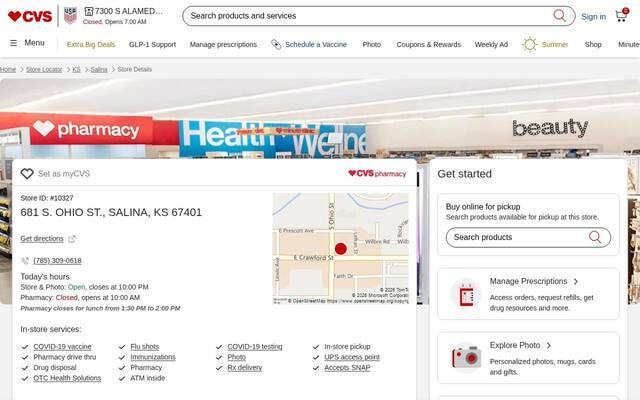The image size is (640, 400).
Task: Expand Explore Photo chevron arrow
Action: pos(549,346)
